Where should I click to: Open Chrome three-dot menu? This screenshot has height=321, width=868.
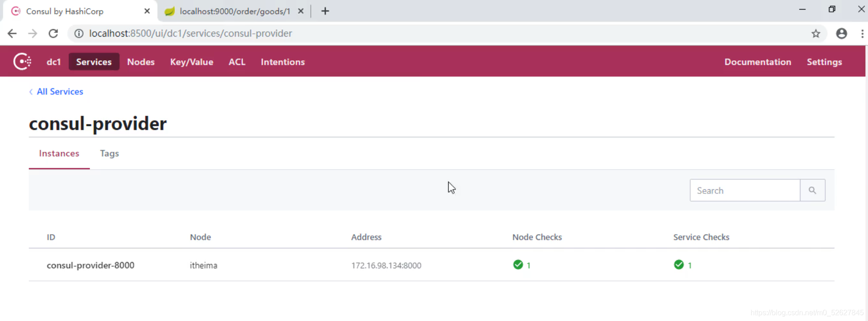click(862, 33)
